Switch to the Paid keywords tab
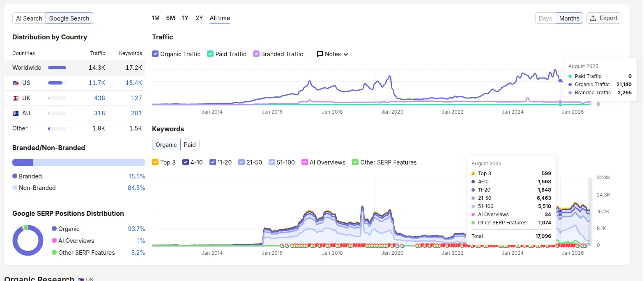Image resolution: width=644 pixels, height=281 pixels. pos(190,144)
